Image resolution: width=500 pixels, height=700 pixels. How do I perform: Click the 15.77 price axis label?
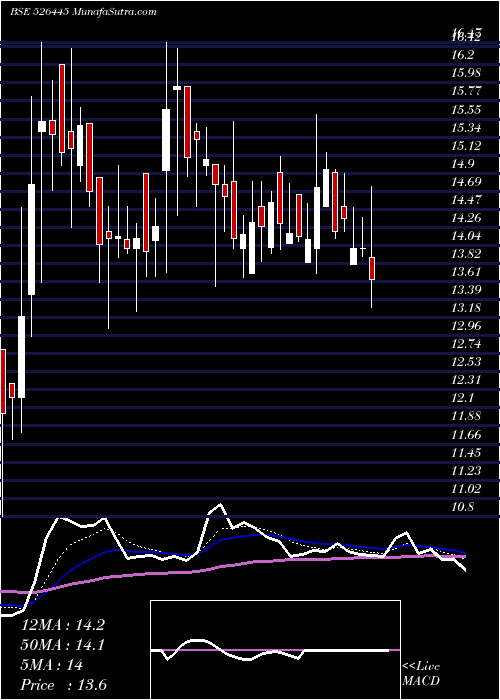pyautogui.click(x=466, y=91)
